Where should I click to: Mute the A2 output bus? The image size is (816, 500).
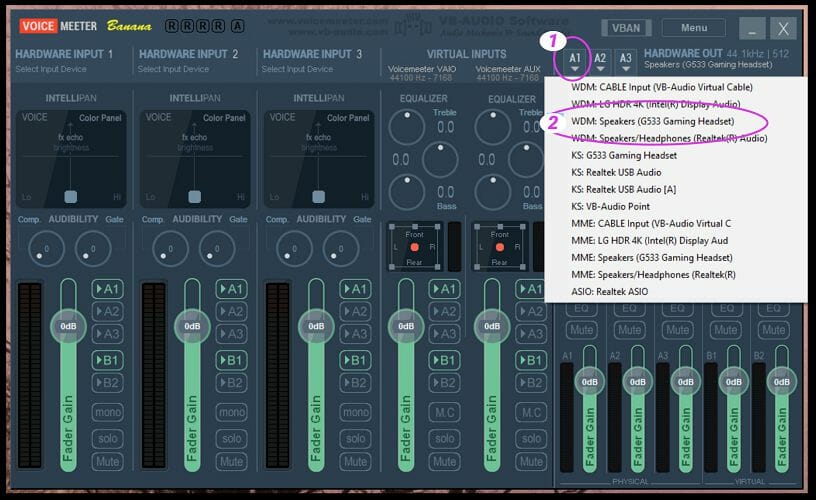[629, 330]
